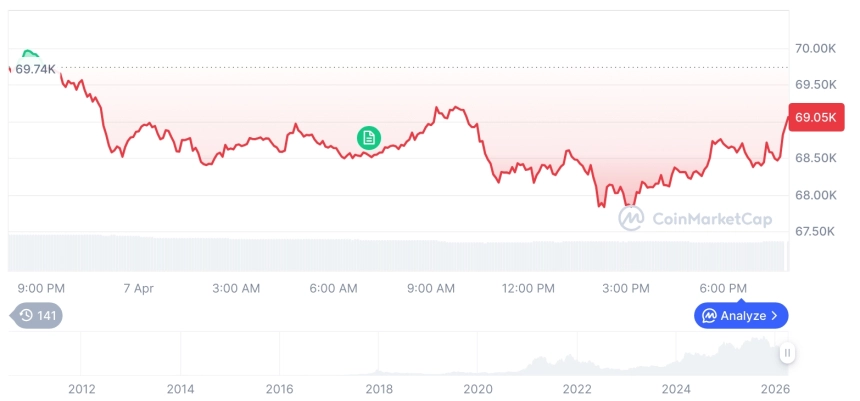The height and width of the screenshot is (401, 860).
Task: Click the 69.74K opening price label
Action: point(35,68)
